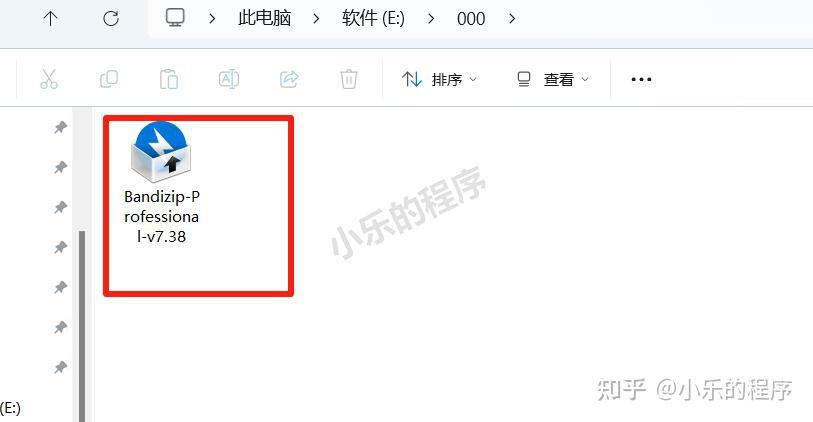813x422 pixels.
Task: Click the Paste clipboard icon
Action: tap(169, 79)
